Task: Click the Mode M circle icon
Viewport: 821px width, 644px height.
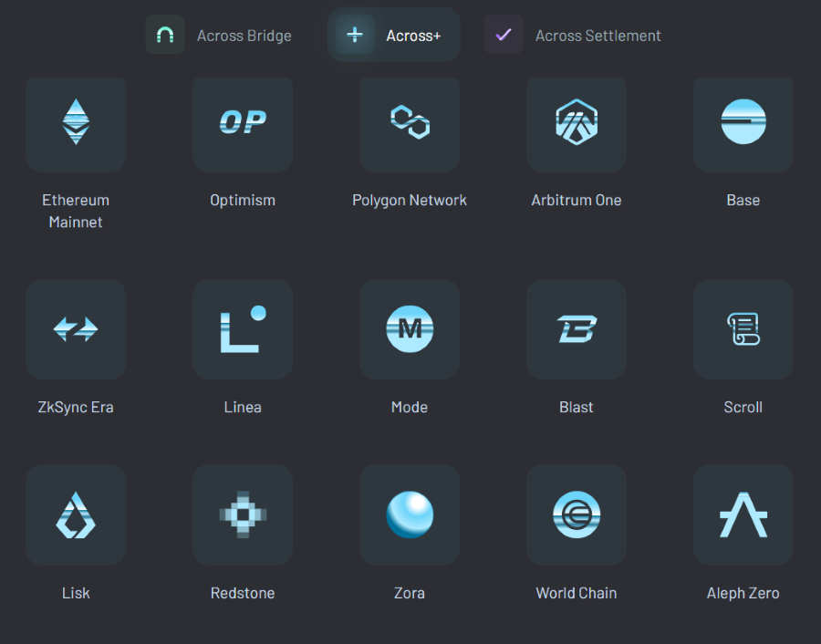Action: click(410, 329)
